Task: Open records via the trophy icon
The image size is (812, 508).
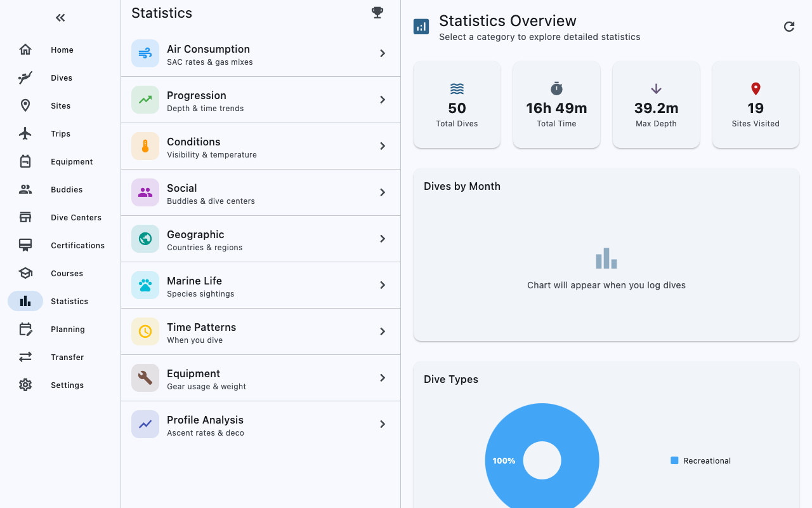Action: click(x=377, y=13)
